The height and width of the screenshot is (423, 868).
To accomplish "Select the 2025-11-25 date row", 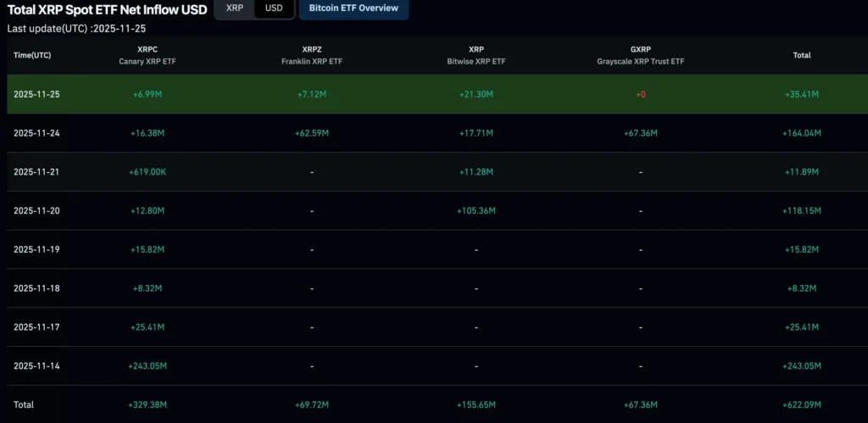I will [437, 94].
